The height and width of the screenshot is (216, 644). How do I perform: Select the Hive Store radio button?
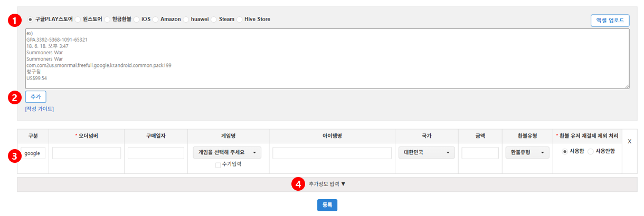(240, 19)
